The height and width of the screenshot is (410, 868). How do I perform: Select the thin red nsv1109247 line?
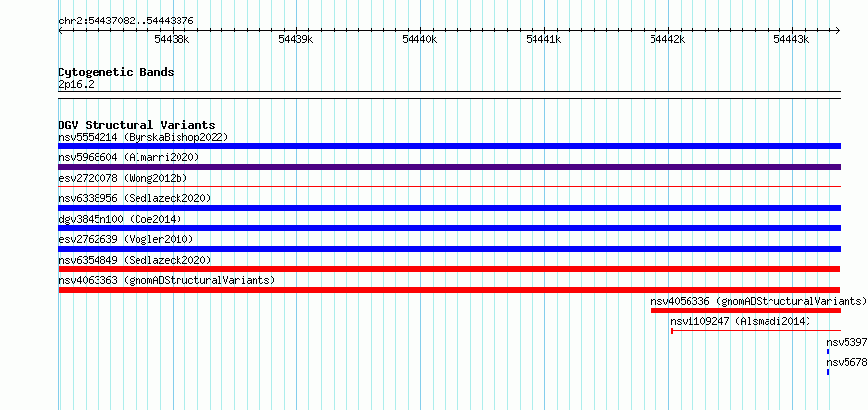click(756, 331)
